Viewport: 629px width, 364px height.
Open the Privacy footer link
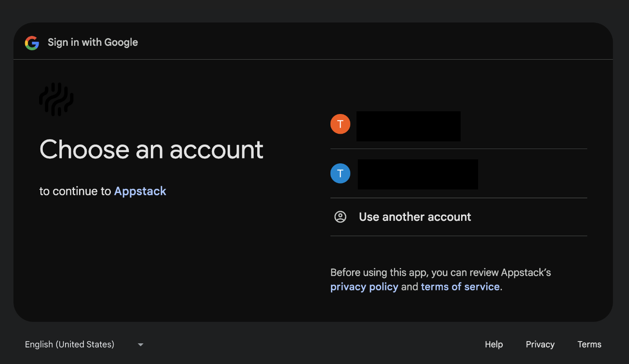(540, 345)
